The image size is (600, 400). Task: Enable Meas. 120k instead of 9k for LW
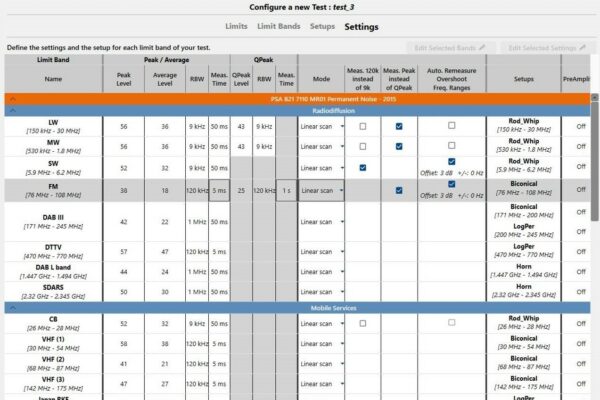(361, 127)
